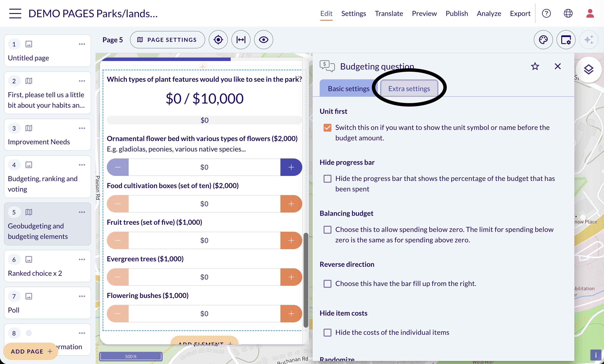Enable Hide item costs checkbox
The height and width of the screenshot is (364, 604).
tap(327, 332)
